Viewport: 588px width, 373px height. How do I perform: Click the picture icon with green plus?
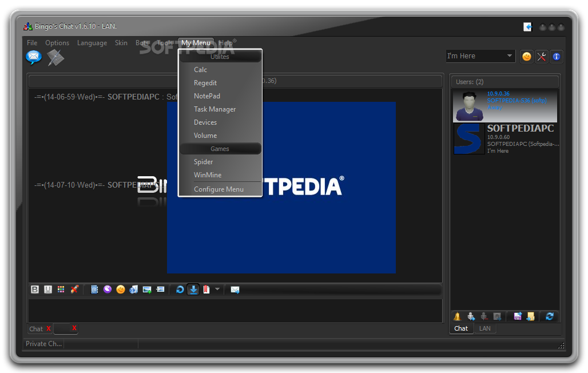[x=147, y=289]
